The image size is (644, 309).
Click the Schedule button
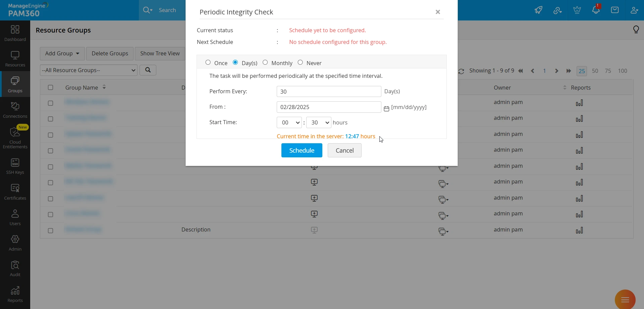(302, 150)
